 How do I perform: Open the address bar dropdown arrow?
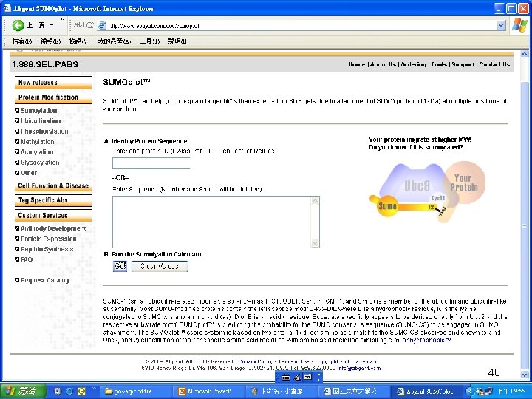pos(501,25)
